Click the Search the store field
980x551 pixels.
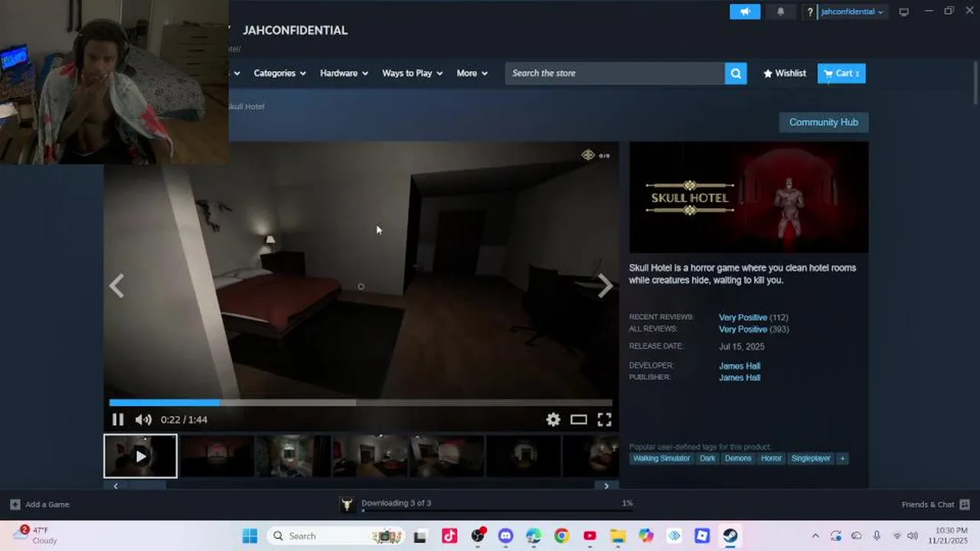(615, 73)
